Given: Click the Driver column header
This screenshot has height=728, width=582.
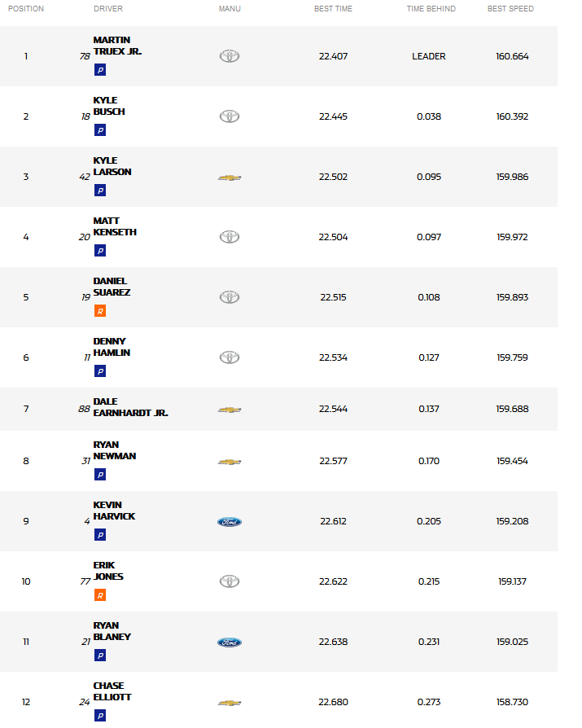Looking at the screenshot, I should pyautogui.click(x=108, y=9).
